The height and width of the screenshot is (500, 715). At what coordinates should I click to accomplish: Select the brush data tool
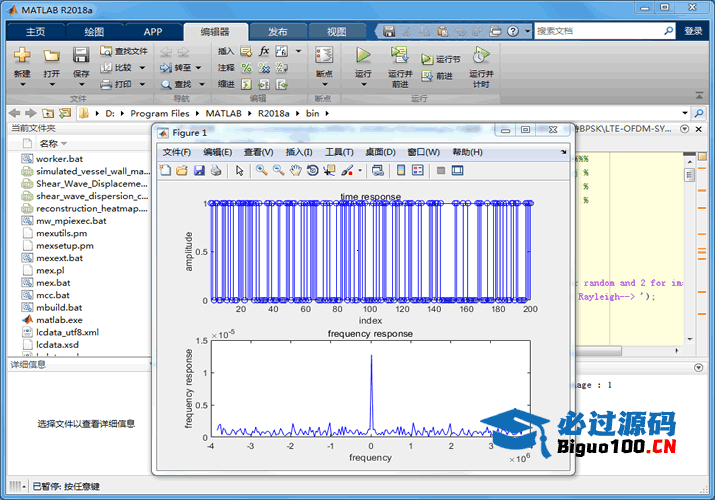click(347, 170)
